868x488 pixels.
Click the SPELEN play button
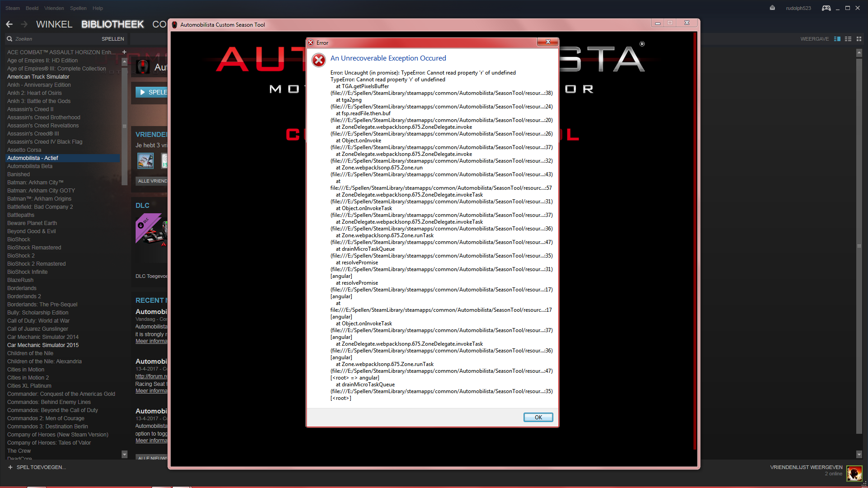(x=152, y=92)
